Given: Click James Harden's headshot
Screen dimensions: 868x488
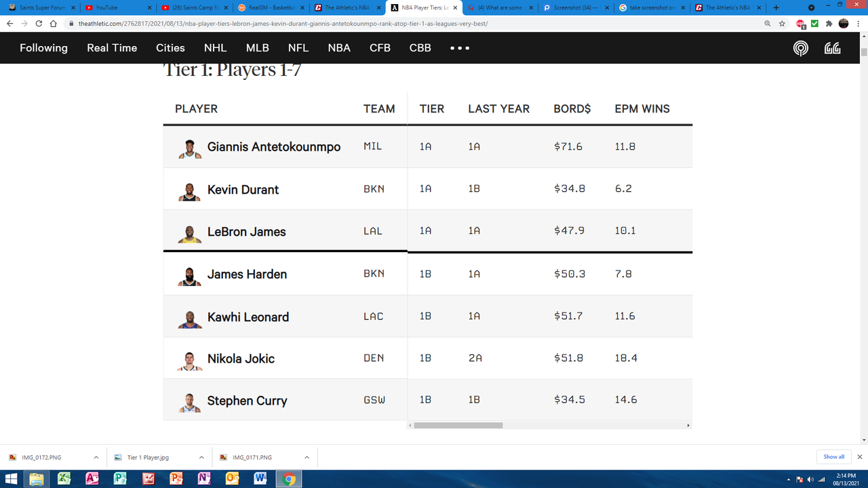Looking at the screenshot, I should tap(190, 275).
